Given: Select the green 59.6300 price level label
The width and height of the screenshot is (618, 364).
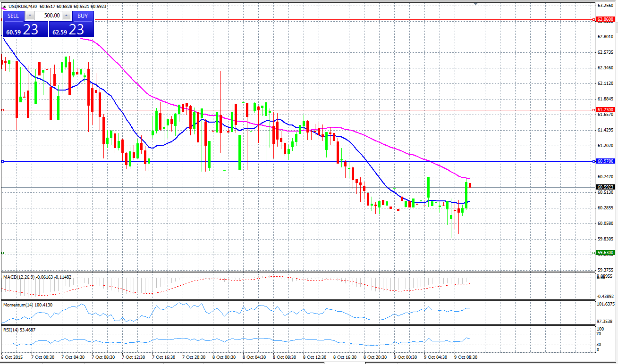Looking at the screenshot, I should click(x=605, y=252).
